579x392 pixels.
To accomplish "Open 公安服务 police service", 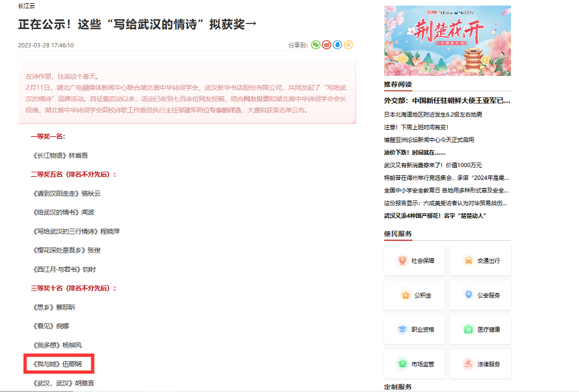I will (x=480, y=296).
